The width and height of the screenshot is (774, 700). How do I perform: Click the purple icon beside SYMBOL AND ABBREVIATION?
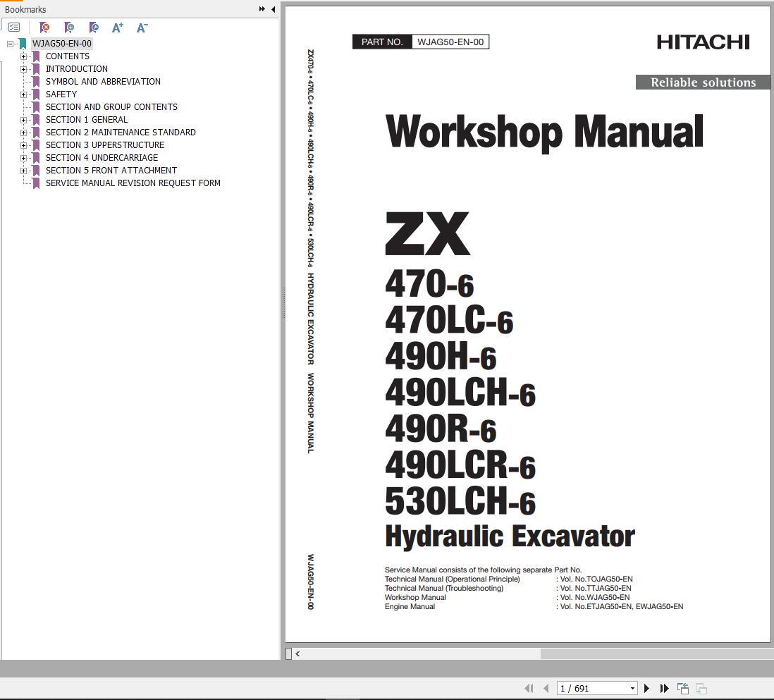36,82
